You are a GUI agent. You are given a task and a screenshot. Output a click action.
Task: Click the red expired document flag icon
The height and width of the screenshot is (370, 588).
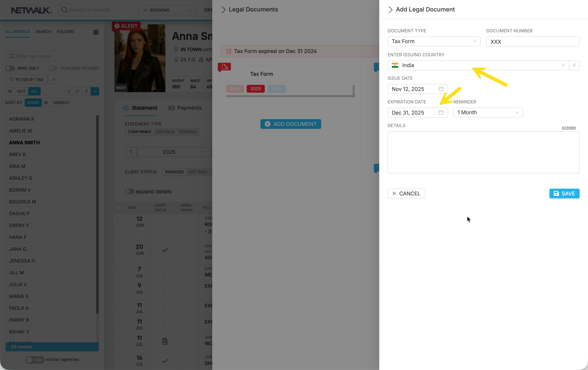(225, 67)
